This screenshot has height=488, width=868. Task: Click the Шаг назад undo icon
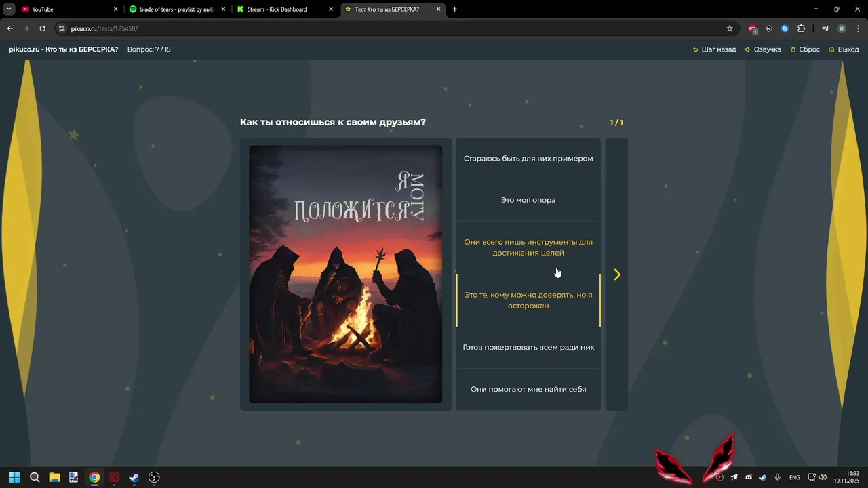[x=695, y=49]
